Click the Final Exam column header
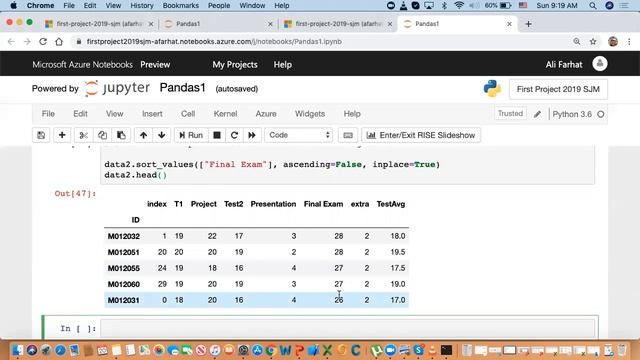Viewport: 640px width, 360px height. 323,204
